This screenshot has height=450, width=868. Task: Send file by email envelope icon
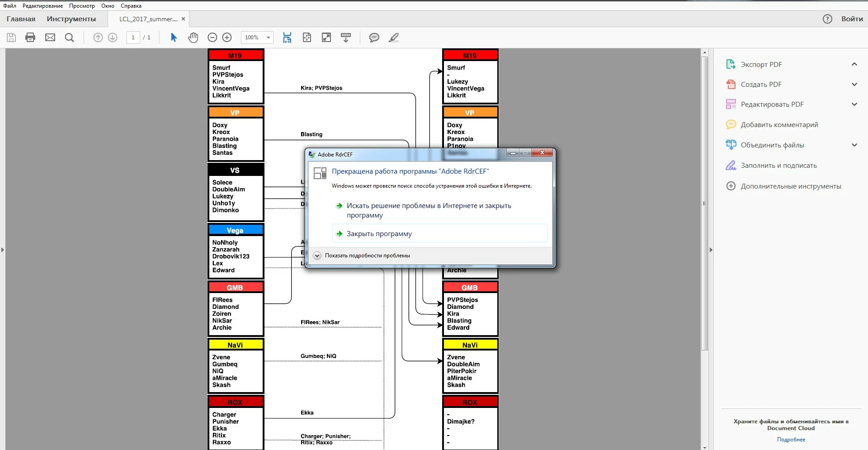(x=50, y=38)
